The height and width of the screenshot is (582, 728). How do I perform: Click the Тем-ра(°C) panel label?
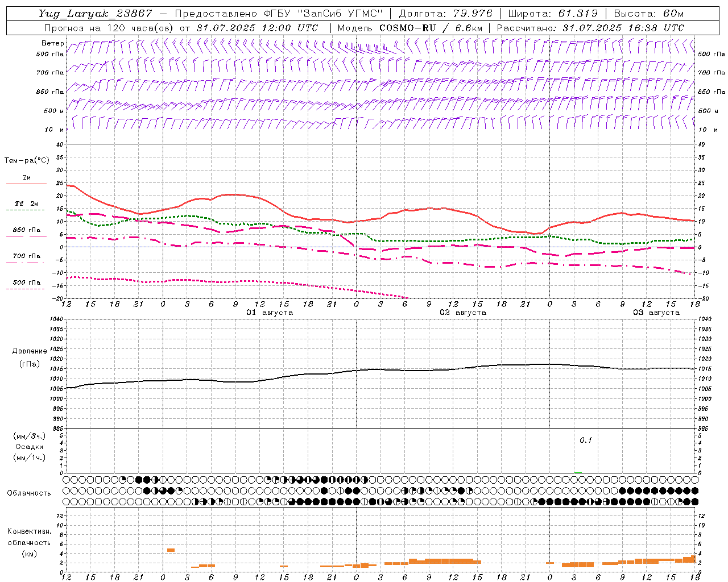coord(27,161)
